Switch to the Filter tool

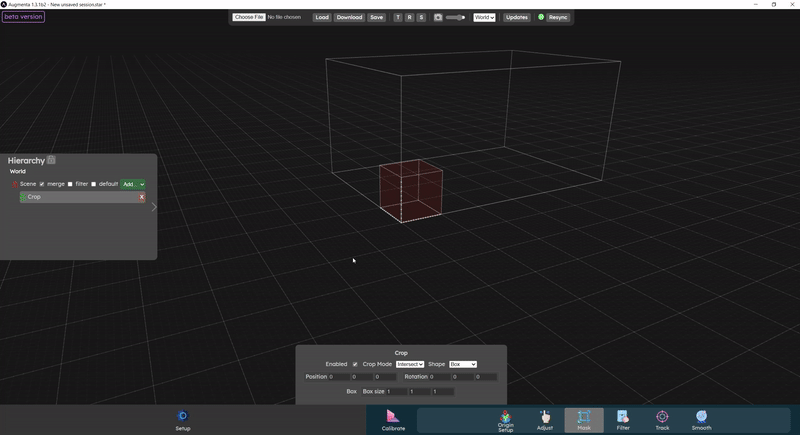tap(623, 419)
